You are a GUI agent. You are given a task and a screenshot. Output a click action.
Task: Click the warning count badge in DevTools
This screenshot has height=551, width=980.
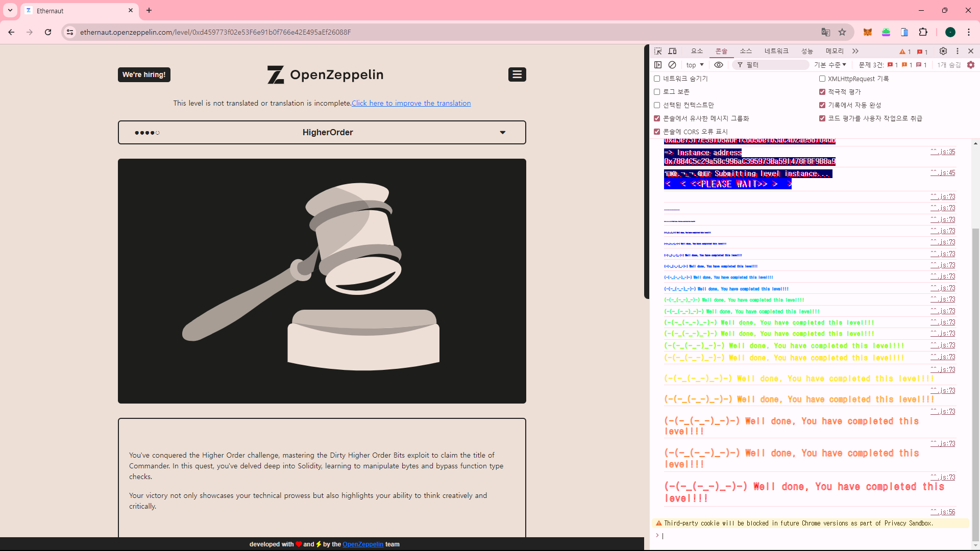(905, 52)
